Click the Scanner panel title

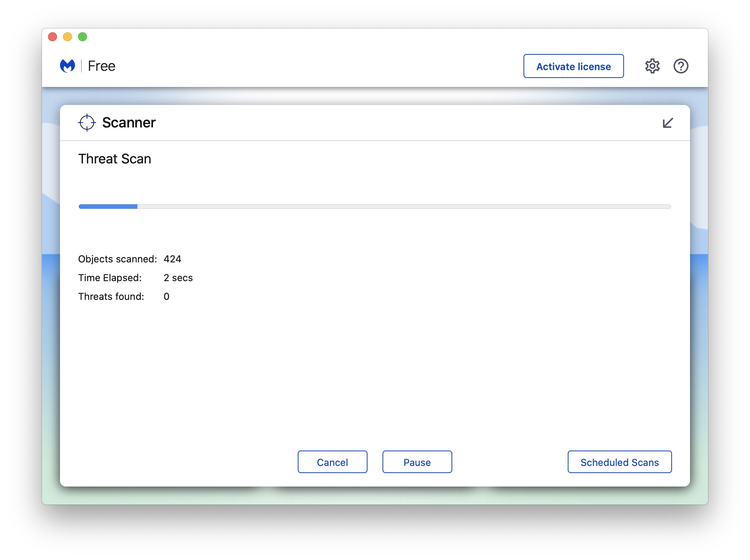click(x=129, y=123)
